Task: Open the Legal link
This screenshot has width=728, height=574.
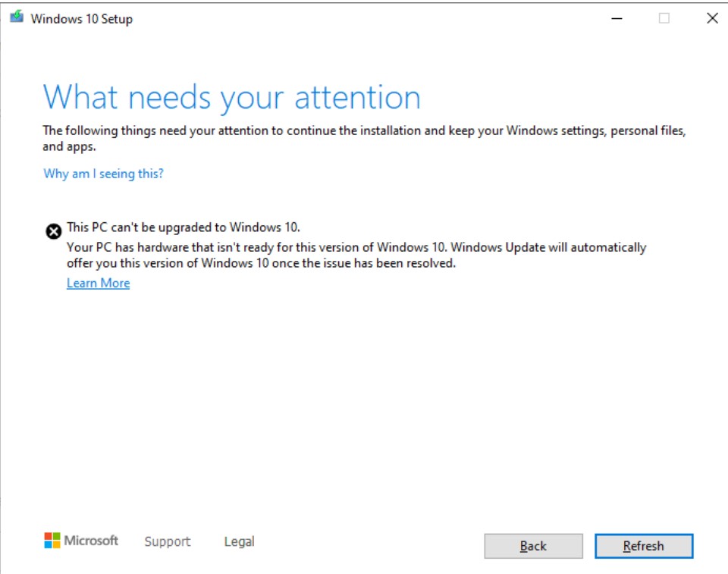Action: point(239,541)
